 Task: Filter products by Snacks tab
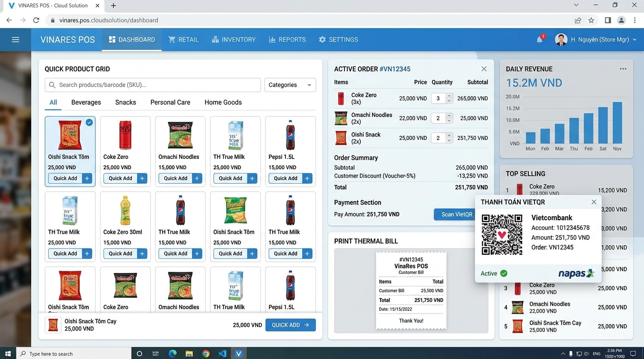pos(125,102)
